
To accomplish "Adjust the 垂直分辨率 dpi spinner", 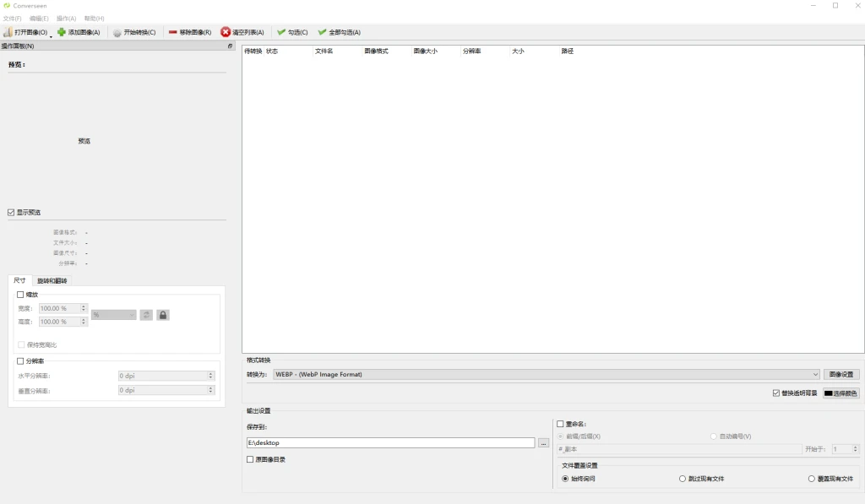I will click(x=210, y=390).
